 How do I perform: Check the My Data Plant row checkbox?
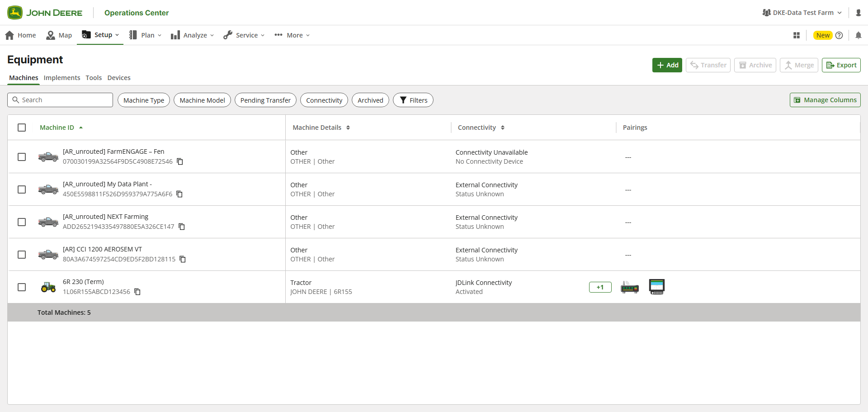[22, 189]
